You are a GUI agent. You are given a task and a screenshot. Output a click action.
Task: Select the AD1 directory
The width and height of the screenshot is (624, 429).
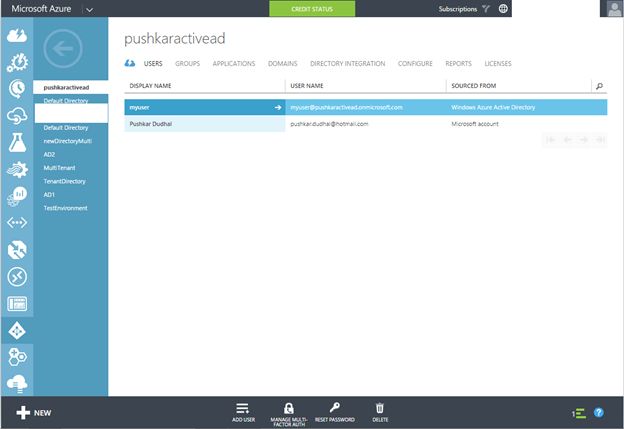[49, 195]
